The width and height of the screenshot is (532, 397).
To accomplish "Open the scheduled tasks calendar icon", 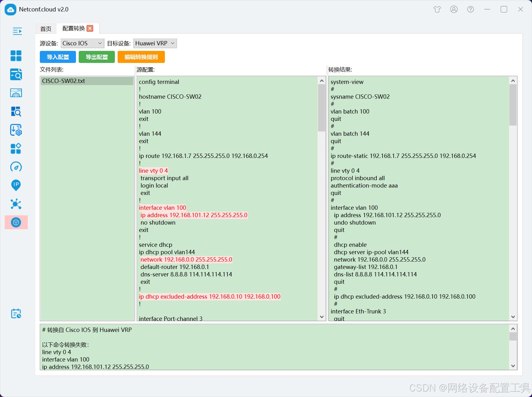I will 16,313.
